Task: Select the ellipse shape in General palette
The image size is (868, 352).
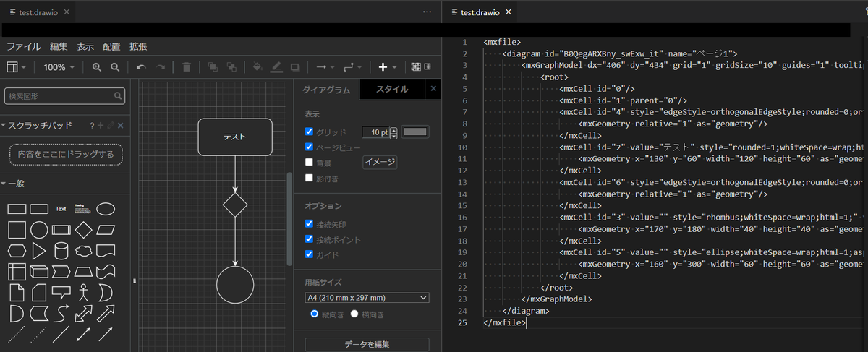Action: [x=106, y=209]
